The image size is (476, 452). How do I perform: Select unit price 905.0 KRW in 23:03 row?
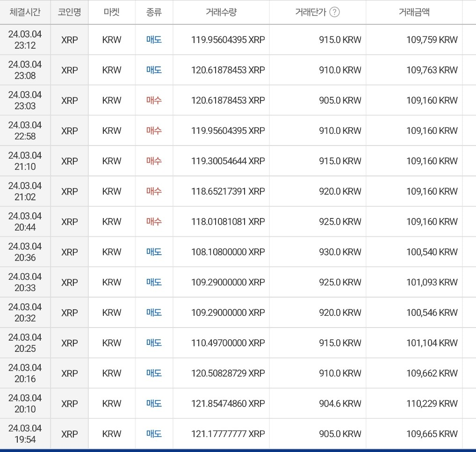point(340,100)
